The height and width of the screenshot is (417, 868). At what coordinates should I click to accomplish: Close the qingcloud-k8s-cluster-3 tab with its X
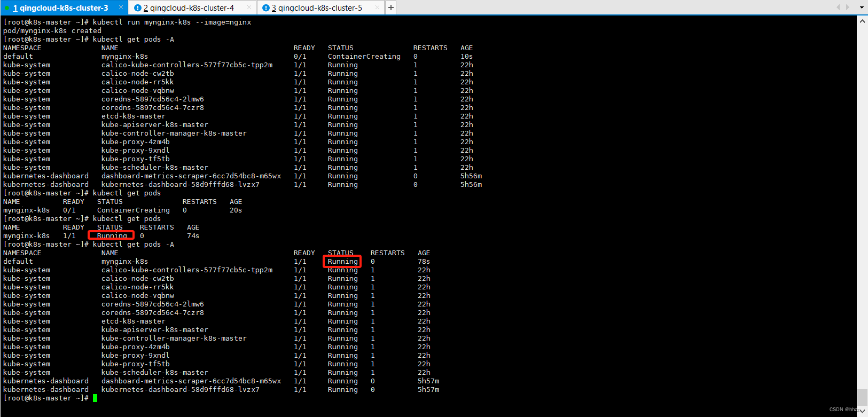click(x=121, y=7)
